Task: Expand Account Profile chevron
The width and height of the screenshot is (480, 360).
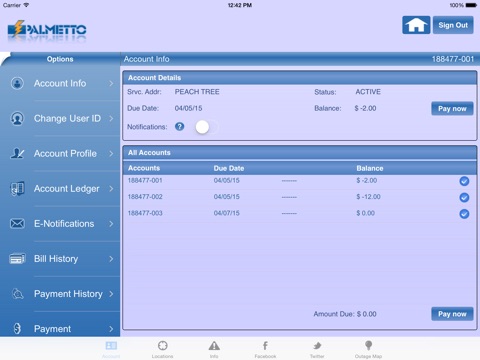Action: pos(111,154)
